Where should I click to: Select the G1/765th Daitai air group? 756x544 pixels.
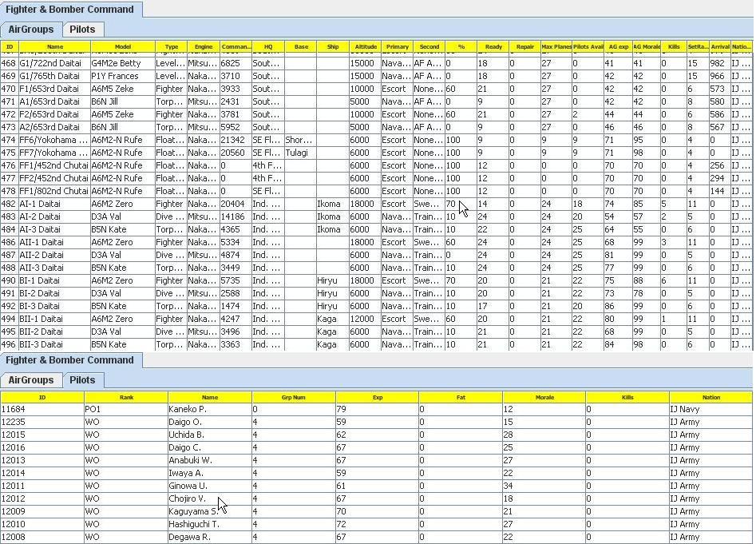tap(376, 76)
